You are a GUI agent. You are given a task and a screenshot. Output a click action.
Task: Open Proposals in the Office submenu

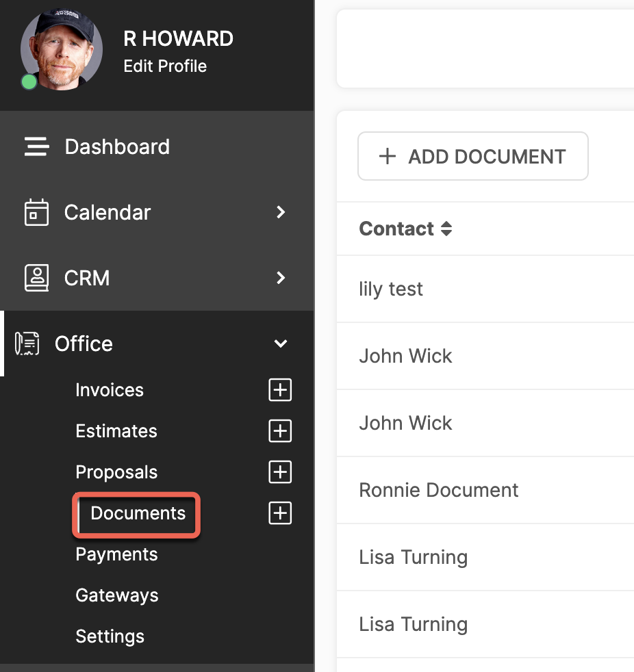[x=116, y=472]
